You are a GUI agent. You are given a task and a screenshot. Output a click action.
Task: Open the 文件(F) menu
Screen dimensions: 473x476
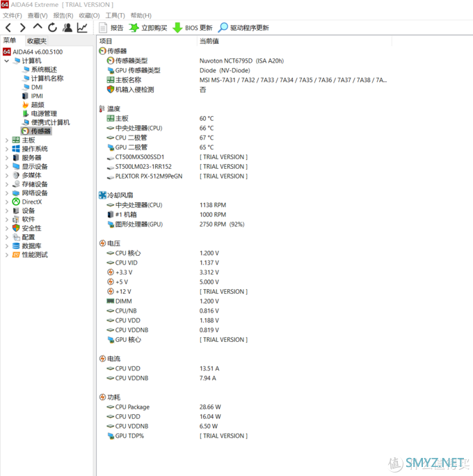pos(12,15)
